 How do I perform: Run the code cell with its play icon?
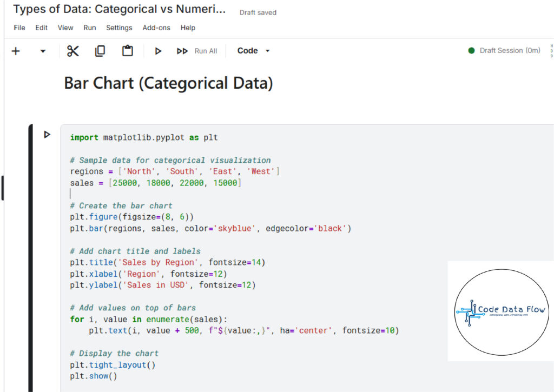click(47, 135)
